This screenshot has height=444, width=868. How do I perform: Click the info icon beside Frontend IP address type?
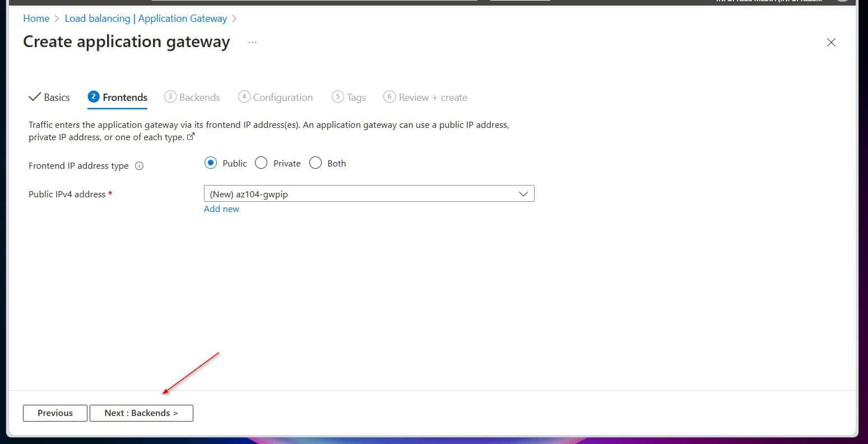pyautogui.click(x=140, y=166)
